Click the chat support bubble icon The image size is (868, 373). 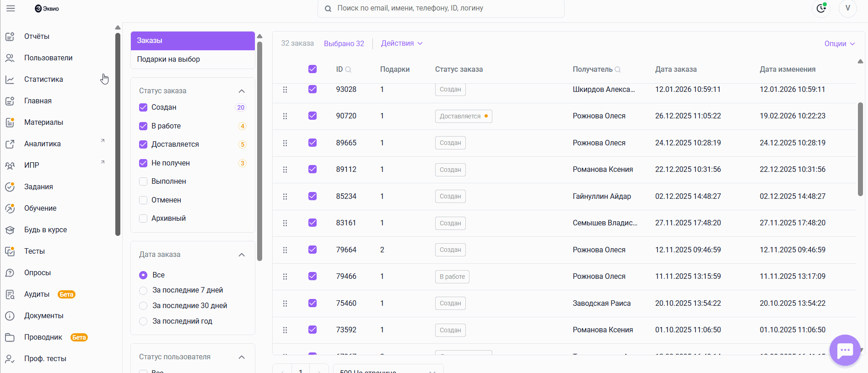click(845, 350)
